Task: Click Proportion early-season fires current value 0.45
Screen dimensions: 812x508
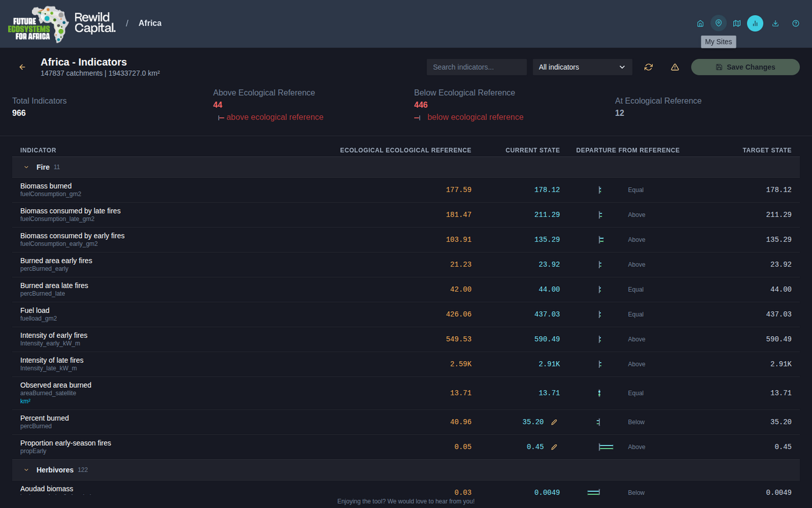Action: (535, 448)
